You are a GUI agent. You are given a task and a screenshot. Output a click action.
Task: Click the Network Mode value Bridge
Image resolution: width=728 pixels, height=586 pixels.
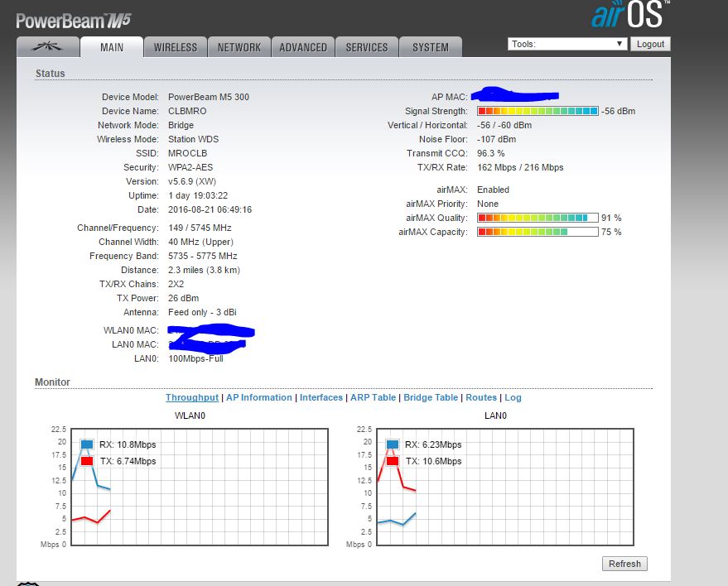[181, 125]
